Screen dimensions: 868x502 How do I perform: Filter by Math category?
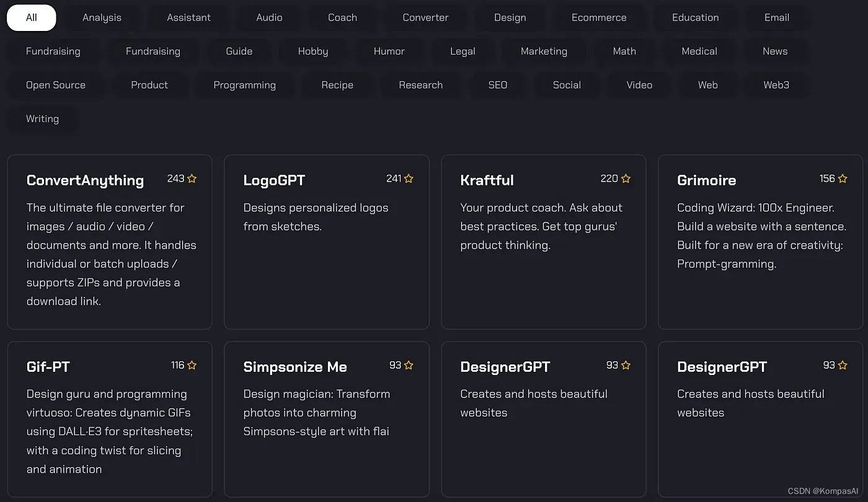click(x=624, y=51)
